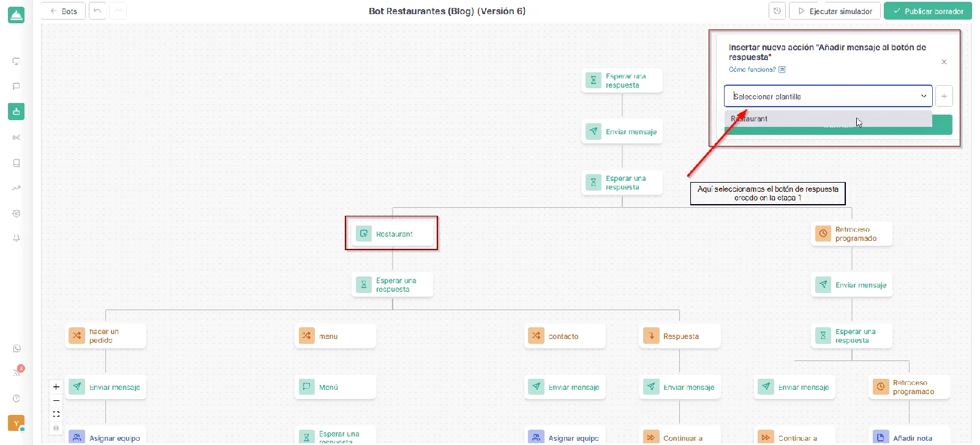This screenshot has height=445, width=980.
Task: Open the user avatar Y in sidebar
Action: point(16,423)
